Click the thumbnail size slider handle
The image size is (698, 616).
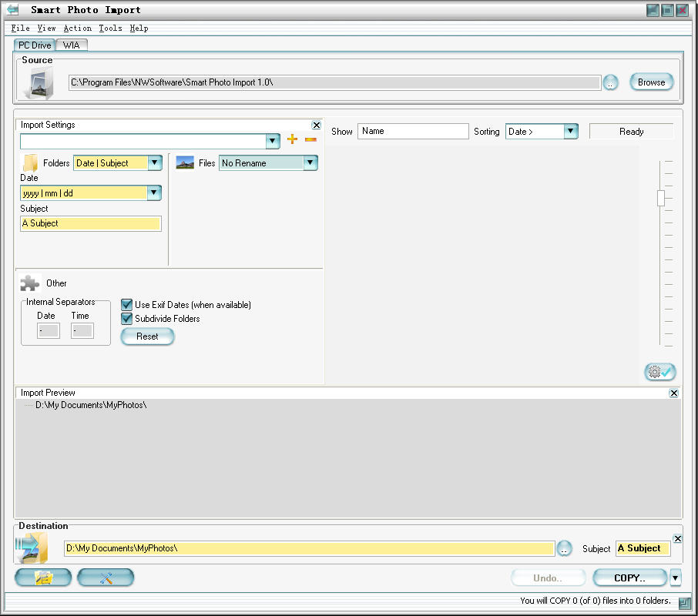click(x=660, y=198)
